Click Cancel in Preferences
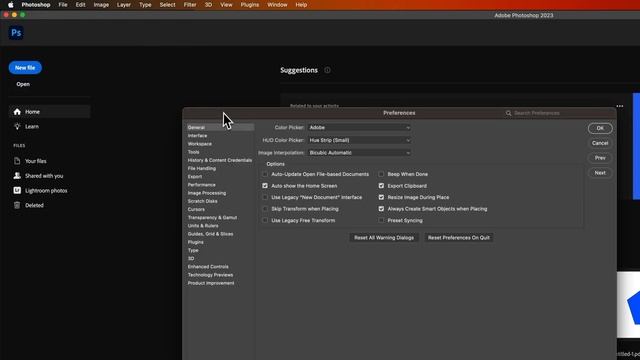Image resolution: width=640 pixels, height=360 pixels. (600, 143)
